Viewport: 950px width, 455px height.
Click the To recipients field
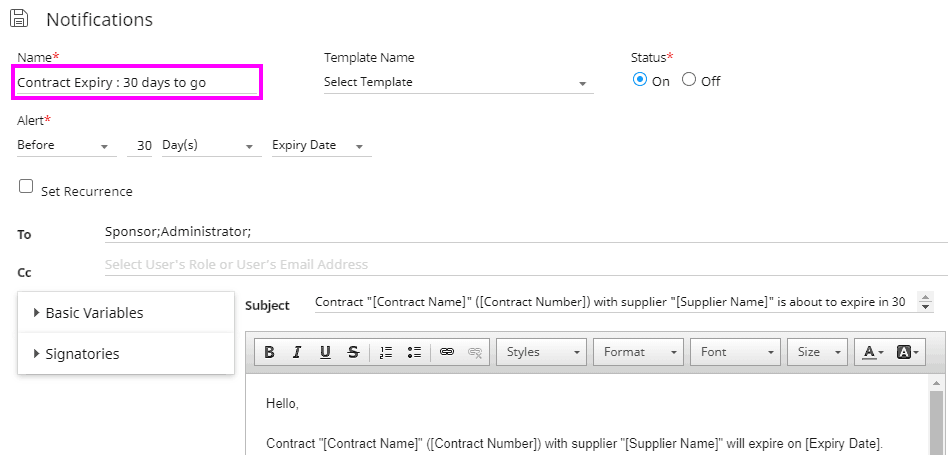(525, 231)
